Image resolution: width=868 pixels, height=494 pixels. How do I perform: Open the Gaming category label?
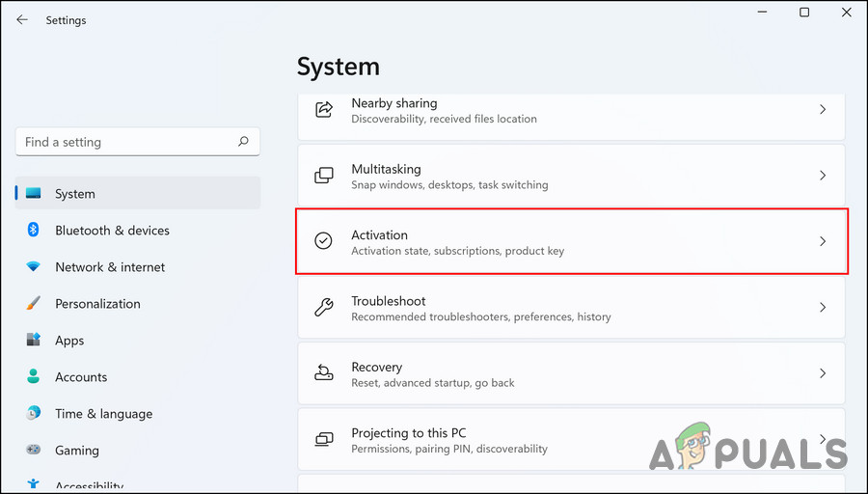[x=77, y=451]
